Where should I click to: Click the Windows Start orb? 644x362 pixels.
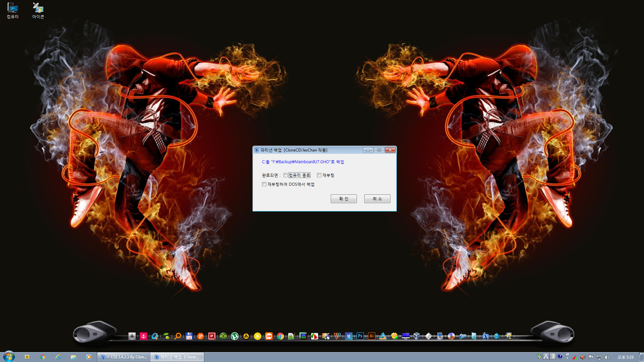[x=9, y=357]
